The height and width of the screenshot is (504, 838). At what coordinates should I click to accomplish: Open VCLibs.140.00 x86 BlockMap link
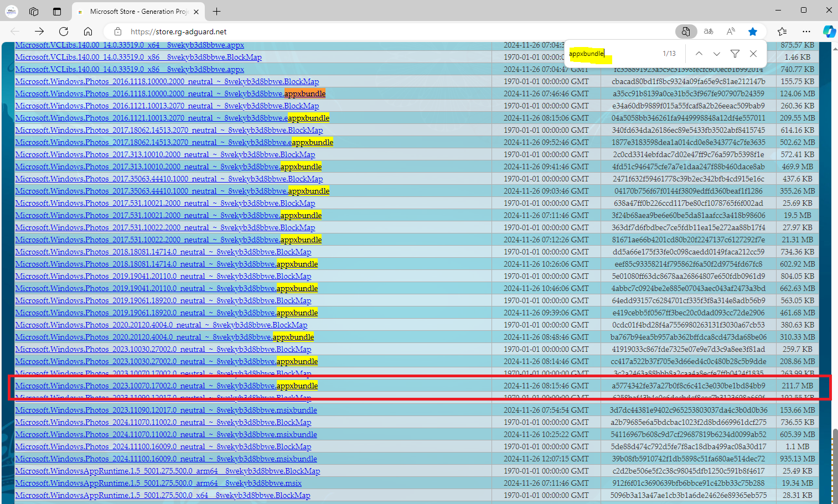138,57
